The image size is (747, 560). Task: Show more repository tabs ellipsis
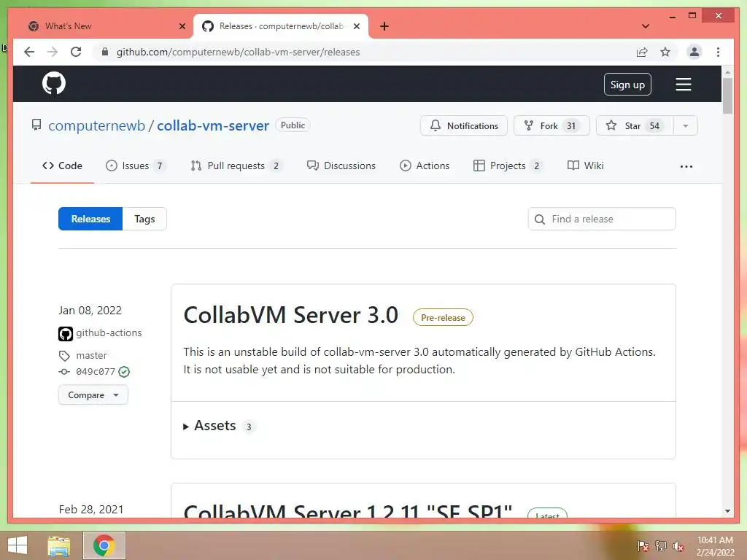coord(686,166)
